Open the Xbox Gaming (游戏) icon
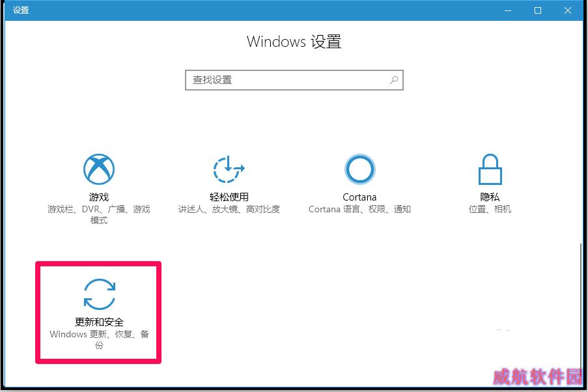Image resolution: width=588 pixels, height=392 pixels. 98,169
